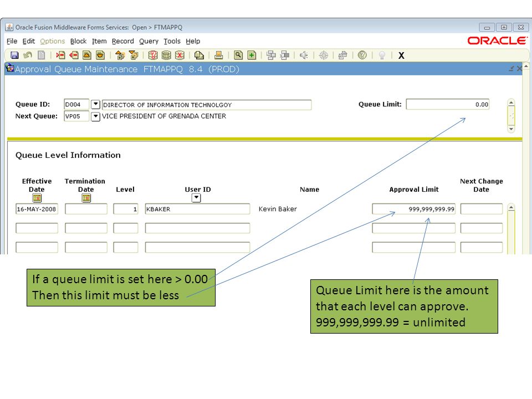
Task: Click the Level field showing 1
Action: click(126, 209)
